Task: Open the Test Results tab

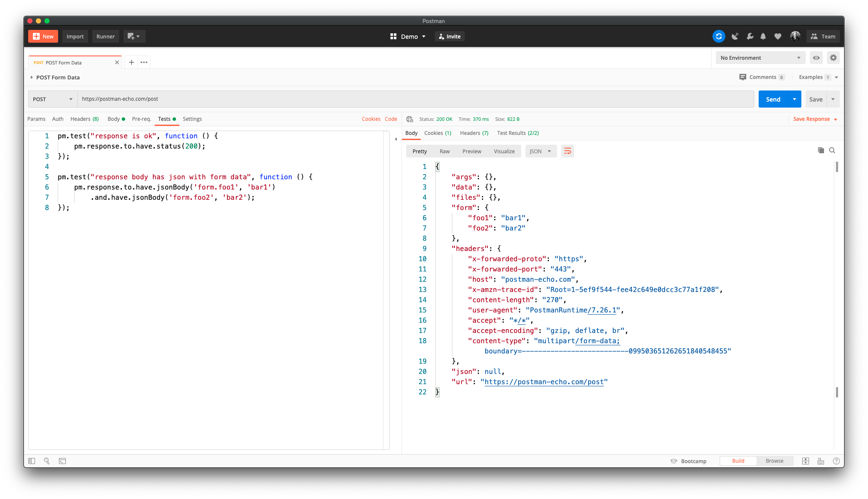Action: (518, 133)
